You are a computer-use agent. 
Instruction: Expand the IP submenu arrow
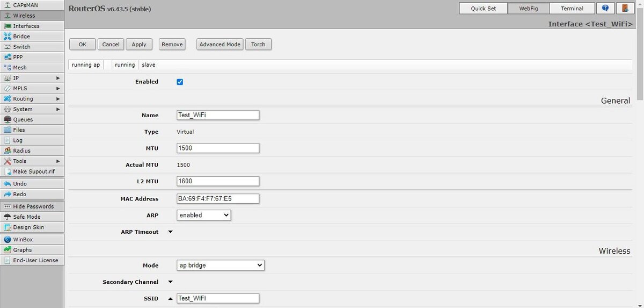58,78
